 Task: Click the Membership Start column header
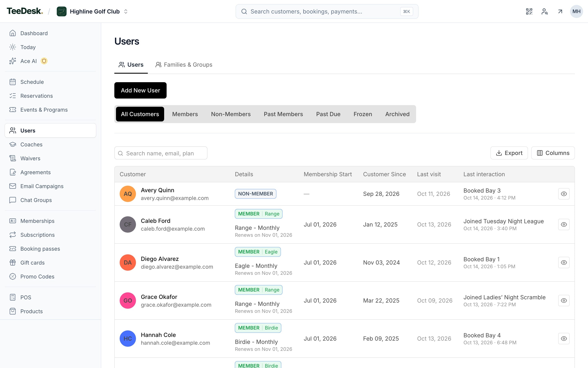[x=327, y=174]
